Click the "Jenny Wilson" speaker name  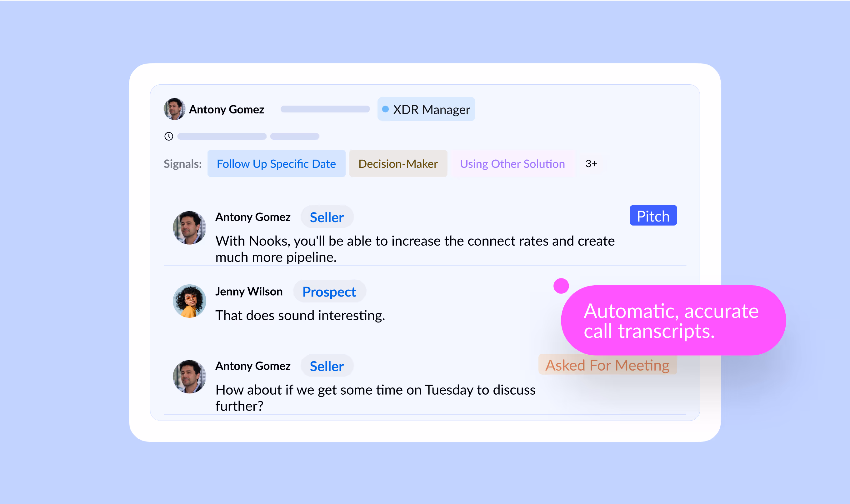pyautogui.click(x=249, y=292)
